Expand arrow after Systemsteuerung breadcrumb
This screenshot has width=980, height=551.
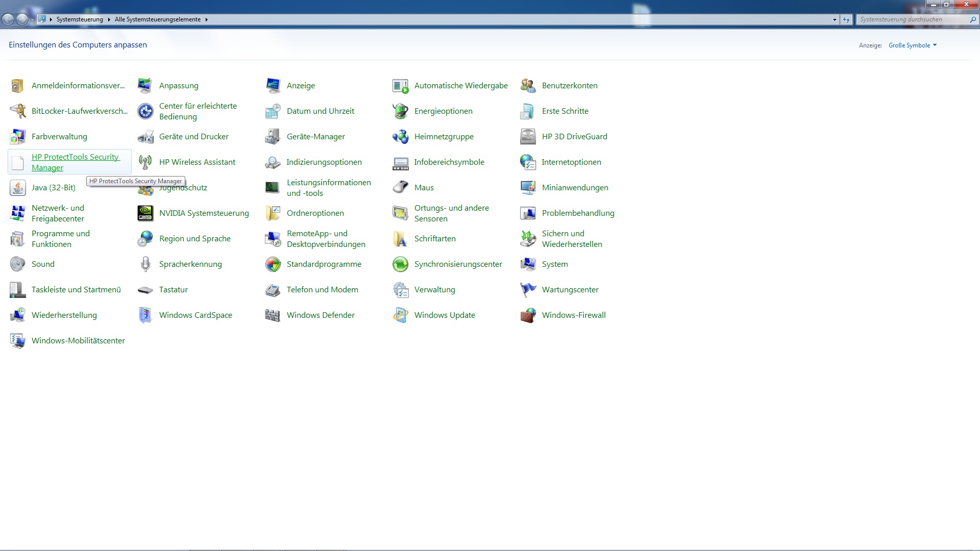coord(109,20)
